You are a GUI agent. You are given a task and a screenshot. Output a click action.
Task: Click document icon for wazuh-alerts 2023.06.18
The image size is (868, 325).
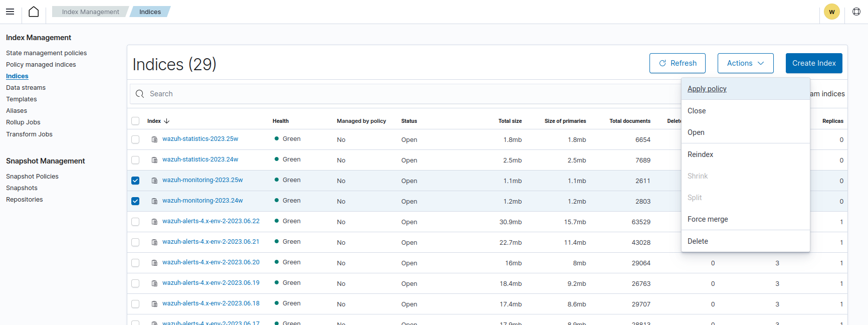click(155, 304)
